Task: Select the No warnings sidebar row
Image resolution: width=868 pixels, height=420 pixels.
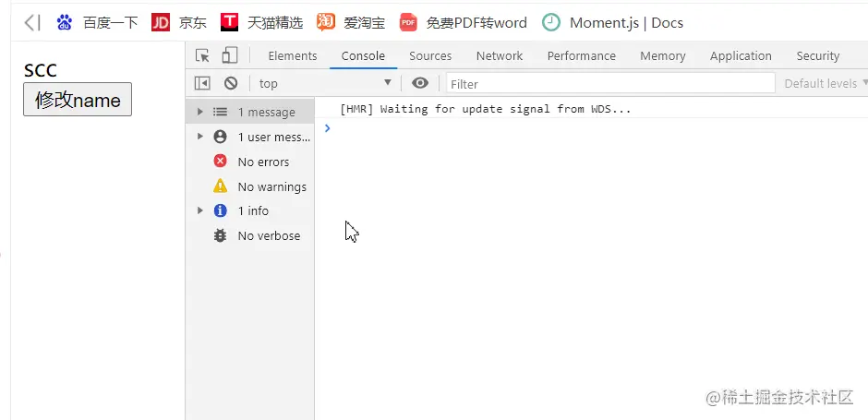Action: tap(250, 186)
